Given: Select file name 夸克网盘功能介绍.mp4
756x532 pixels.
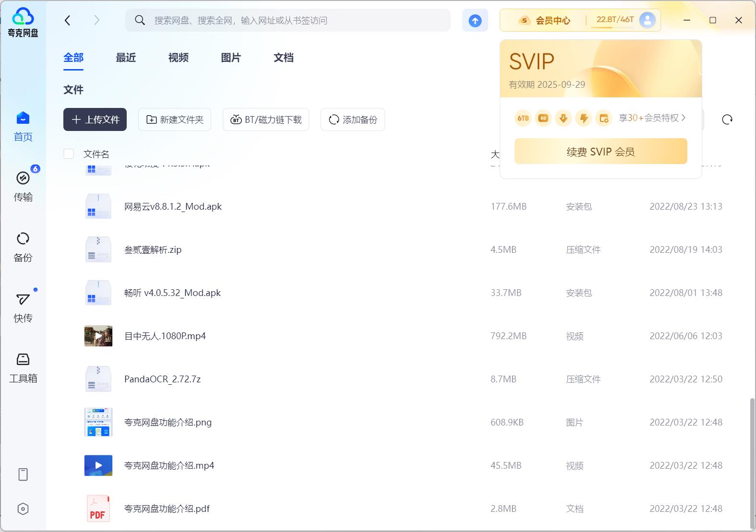Looking at the screenshot, I should tap(169, 465).
